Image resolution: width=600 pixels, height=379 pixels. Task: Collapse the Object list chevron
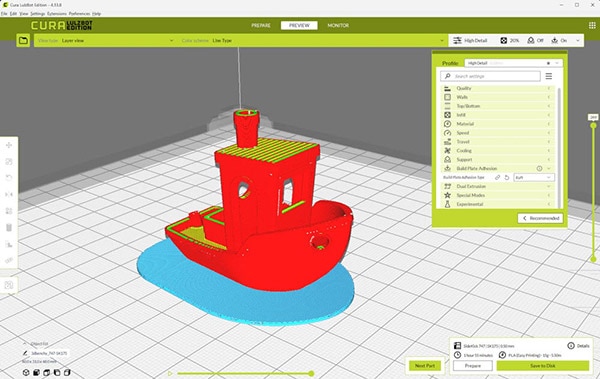point(25,343)
